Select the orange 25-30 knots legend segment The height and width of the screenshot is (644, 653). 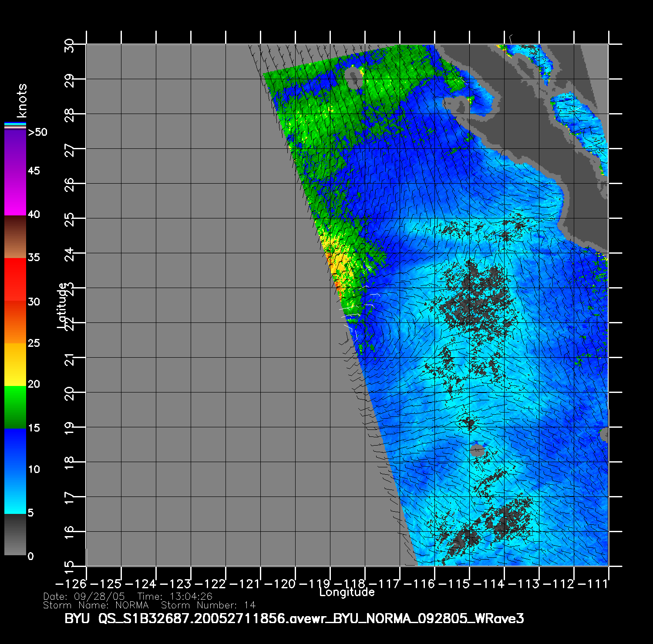pyautogui.click(x=15, y=322)
